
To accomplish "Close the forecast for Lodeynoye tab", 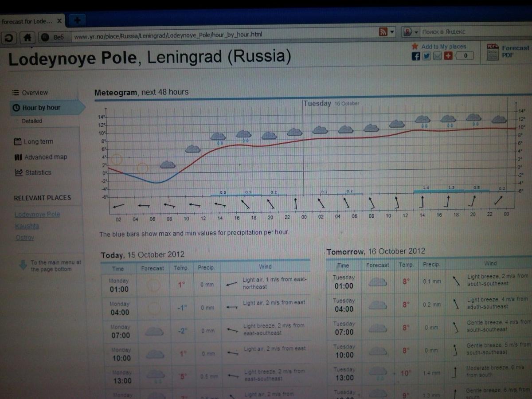I will pyautogui.click(x=59, y=21).
